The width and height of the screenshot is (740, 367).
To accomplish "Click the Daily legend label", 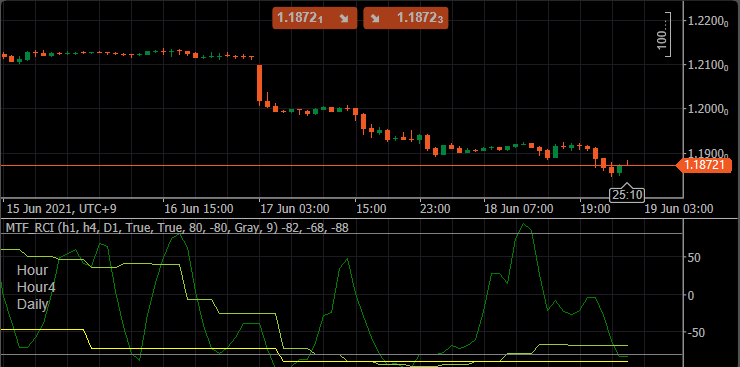I will coord(33,304).
